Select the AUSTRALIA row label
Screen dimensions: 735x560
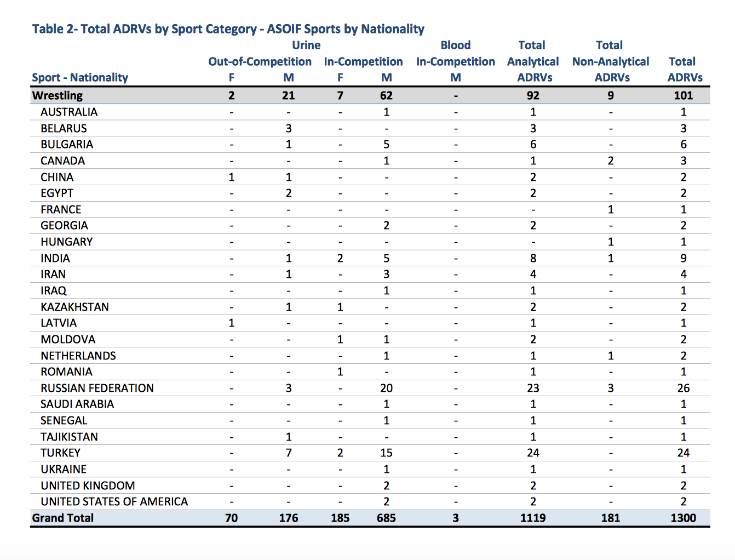point(69,112)
